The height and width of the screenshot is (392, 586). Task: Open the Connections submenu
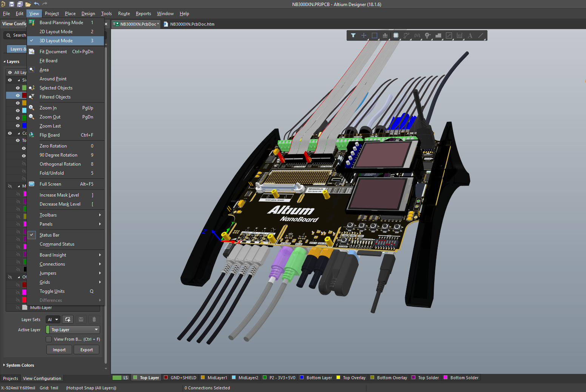[x=65, y=264]
